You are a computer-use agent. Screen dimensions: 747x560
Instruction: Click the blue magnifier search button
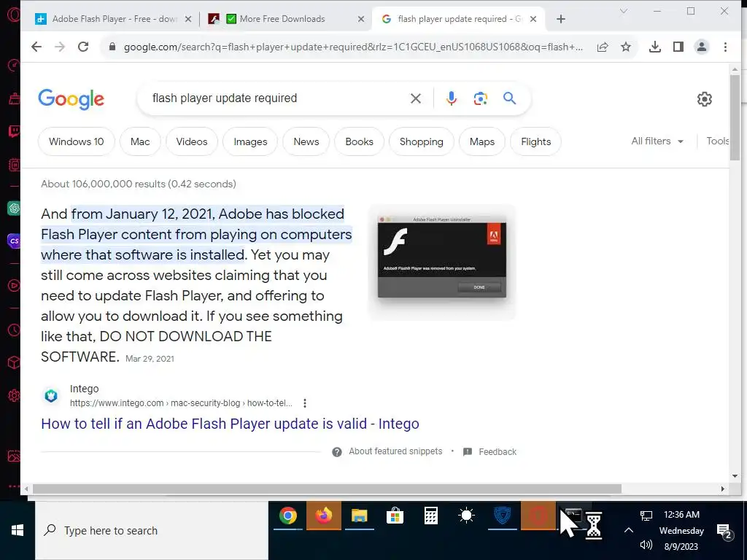[x=510, y=98]
